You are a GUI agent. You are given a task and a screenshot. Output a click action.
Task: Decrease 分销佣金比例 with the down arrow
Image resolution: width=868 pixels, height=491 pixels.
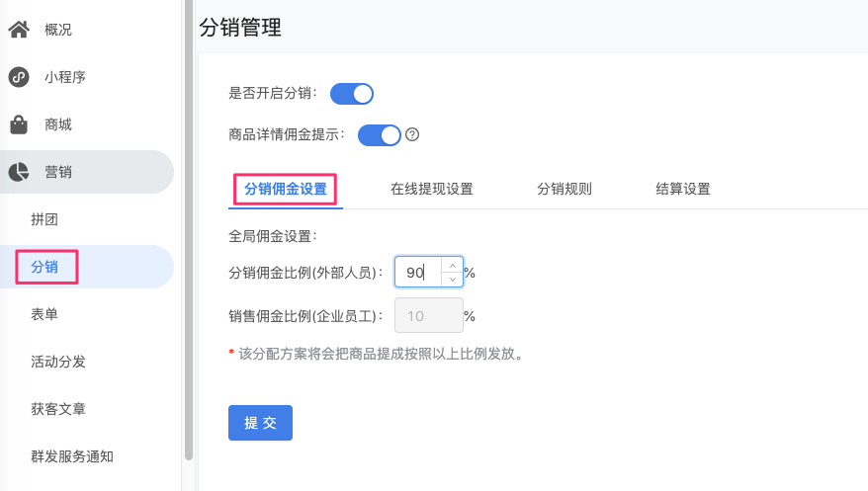click(x=452, y=280)
